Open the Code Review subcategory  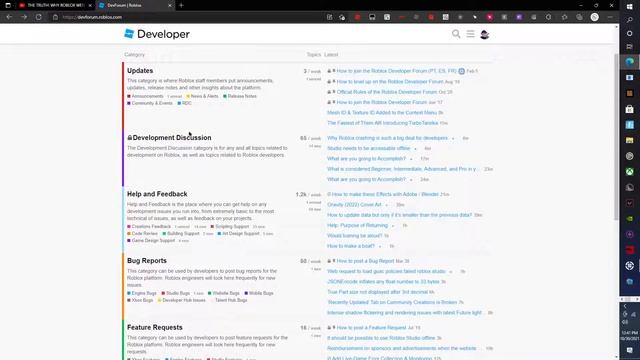[x=142, y=233]
